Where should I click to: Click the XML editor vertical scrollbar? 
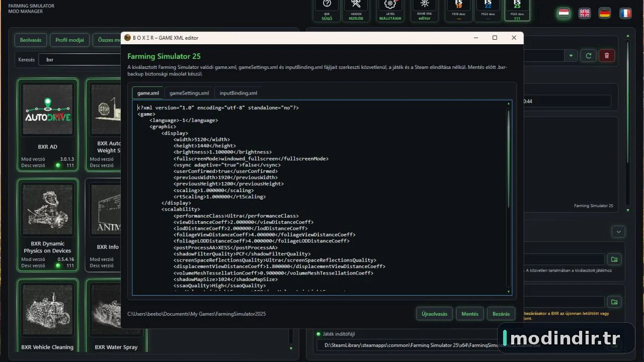(508, 158)
